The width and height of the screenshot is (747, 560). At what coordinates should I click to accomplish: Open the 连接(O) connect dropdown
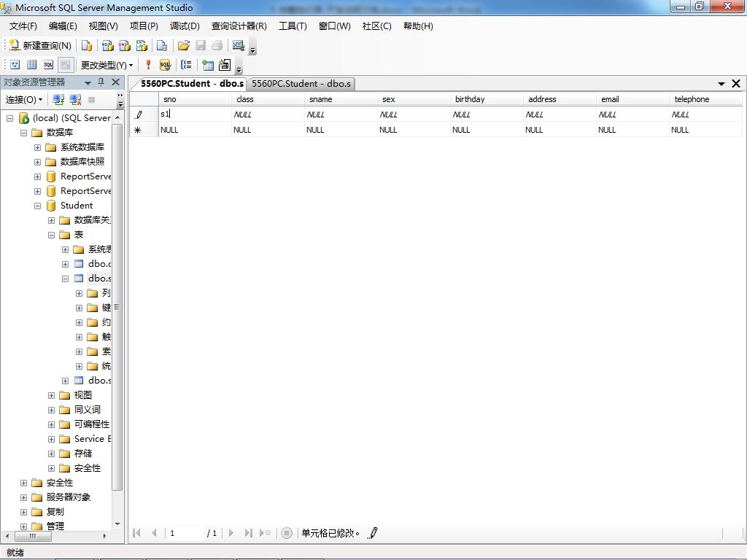pyautogui.click(x=24, y=99)
